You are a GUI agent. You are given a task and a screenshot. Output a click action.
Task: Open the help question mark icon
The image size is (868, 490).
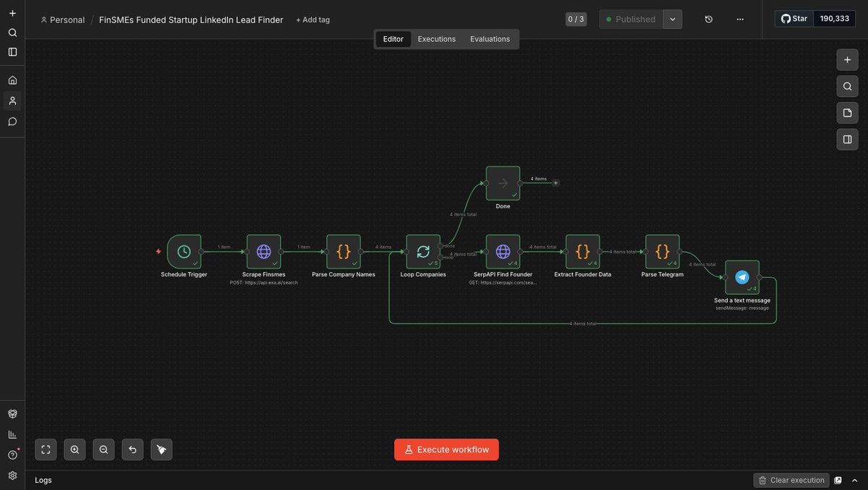12,455
